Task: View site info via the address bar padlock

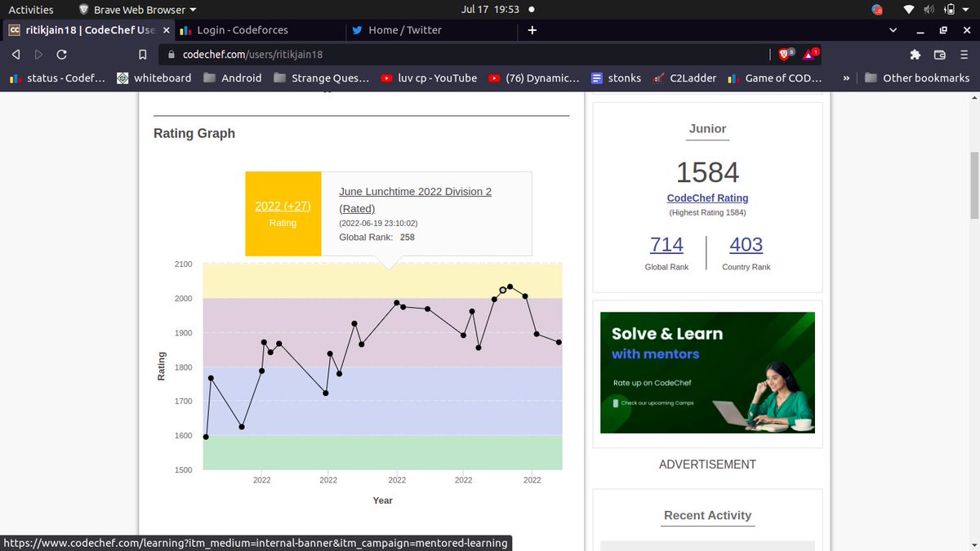Action: point(171,55)
